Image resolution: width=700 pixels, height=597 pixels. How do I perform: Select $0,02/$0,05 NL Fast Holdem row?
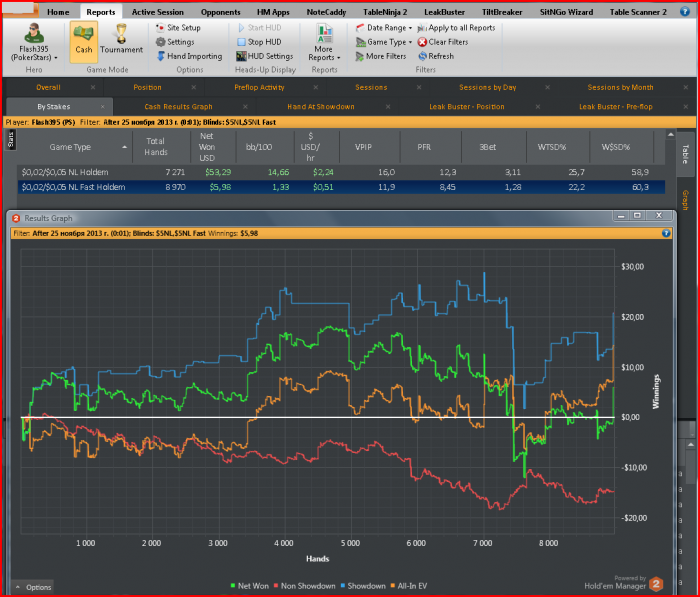pos(341,187)
